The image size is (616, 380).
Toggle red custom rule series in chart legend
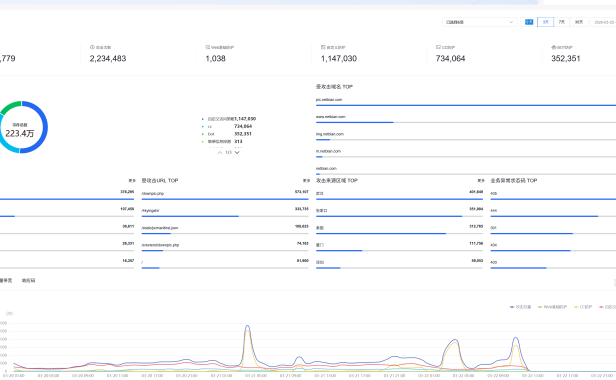tap(607, 307)
